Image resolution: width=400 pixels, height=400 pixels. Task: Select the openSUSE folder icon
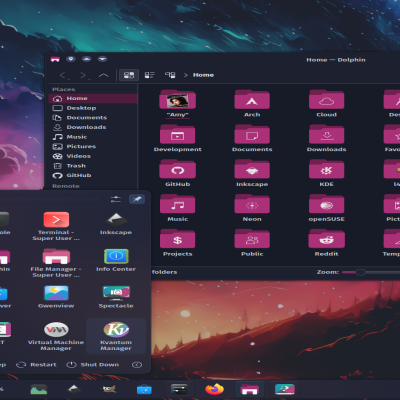326,204
